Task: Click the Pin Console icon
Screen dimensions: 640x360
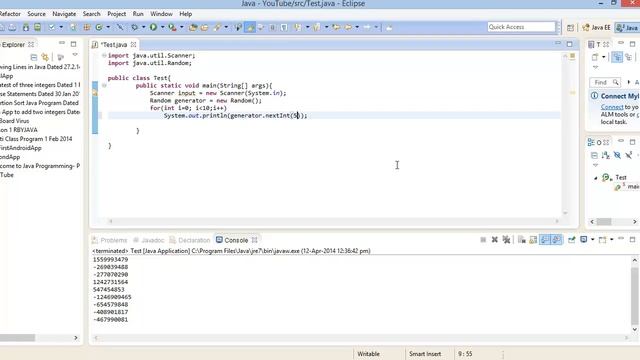Action: (571, 240)
